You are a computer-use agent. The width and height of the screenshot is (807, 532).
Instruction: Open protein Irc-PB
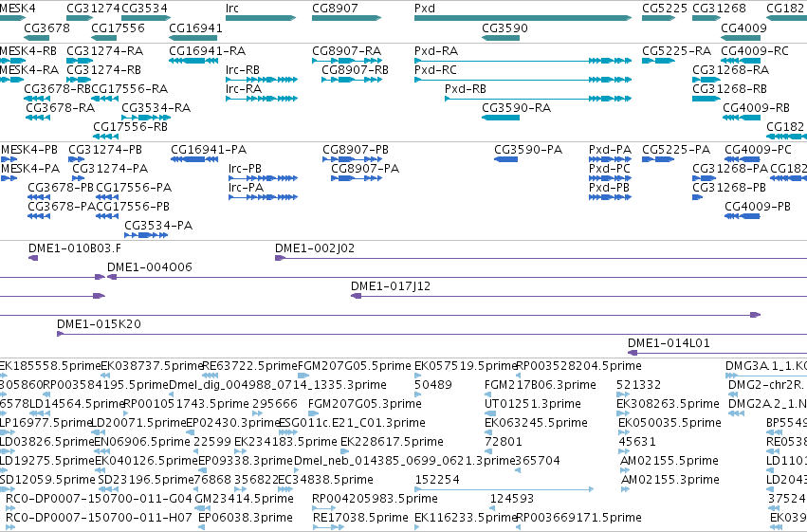point(245,169)
